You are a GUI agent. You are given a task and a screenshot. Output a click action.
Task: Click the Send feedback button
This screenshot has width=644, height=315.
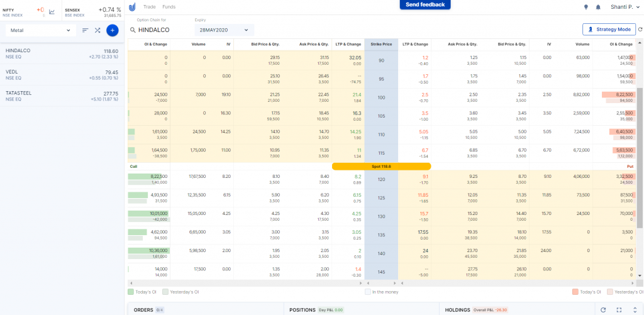(x=425, y=4)
